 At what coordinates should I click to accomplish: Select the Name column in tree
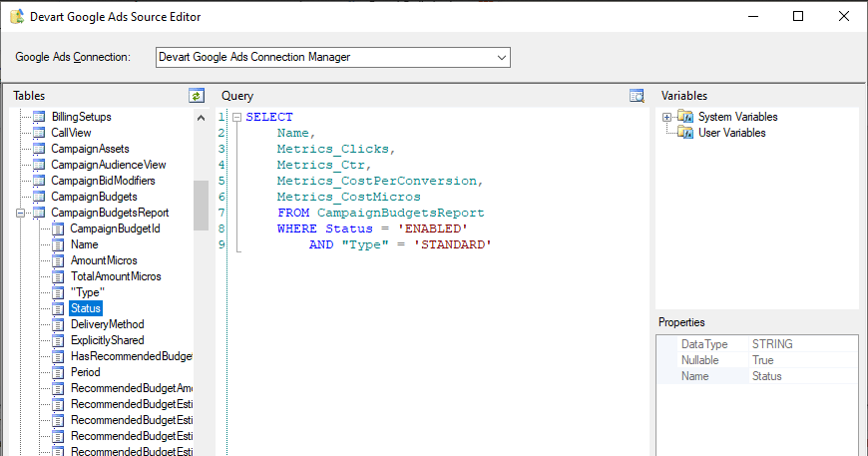pyautogui.click(x=84, y=244)
